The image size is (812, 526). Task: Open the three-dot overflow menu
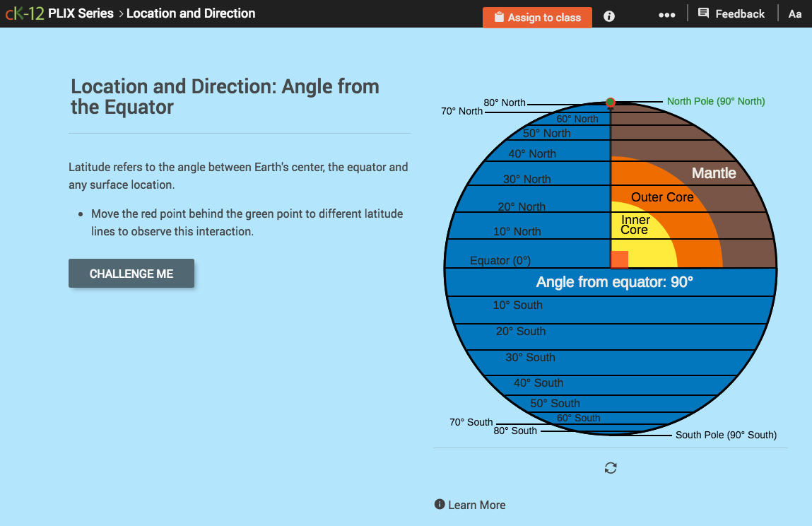click(666, 14)
